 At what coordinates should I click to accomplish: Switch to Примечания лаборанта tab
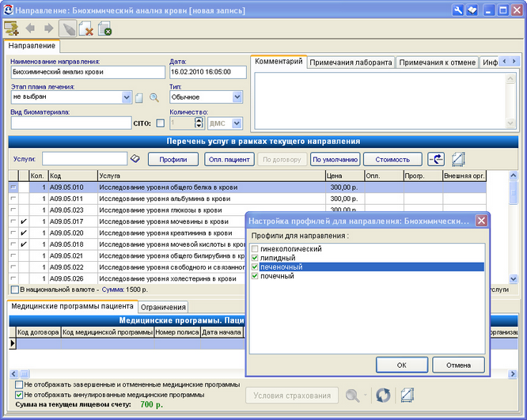pos(351,62)
